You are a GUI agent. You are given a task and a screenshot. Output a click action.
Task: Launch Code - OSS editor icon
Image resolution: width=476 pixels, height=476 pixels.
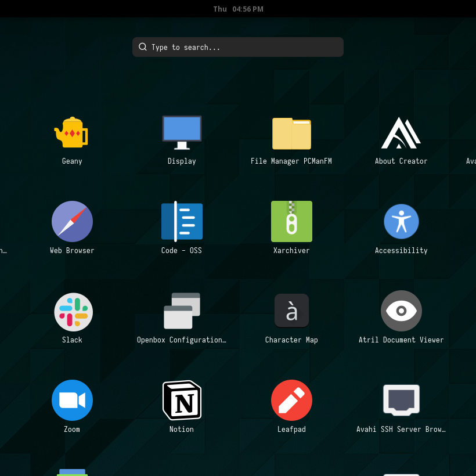pyautogui.click(x=182, y=221)
